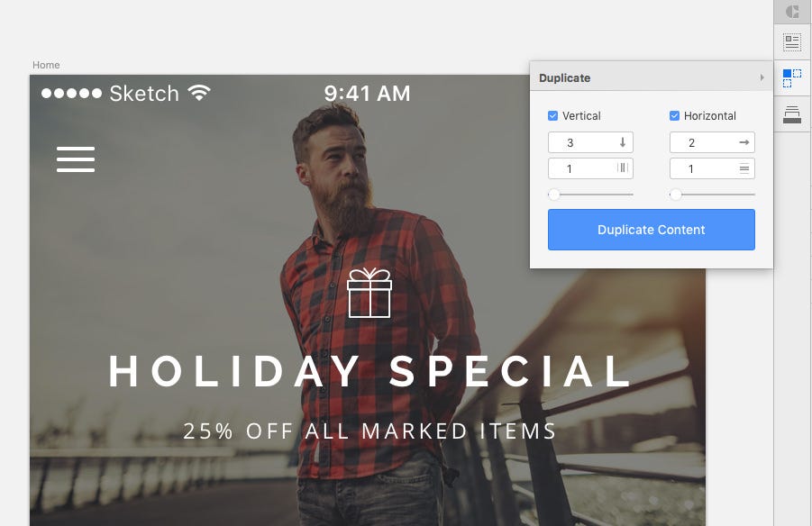Select the blue Duplicate tool icon
Screen dimensions: 812x526
(x=792, y=78)
